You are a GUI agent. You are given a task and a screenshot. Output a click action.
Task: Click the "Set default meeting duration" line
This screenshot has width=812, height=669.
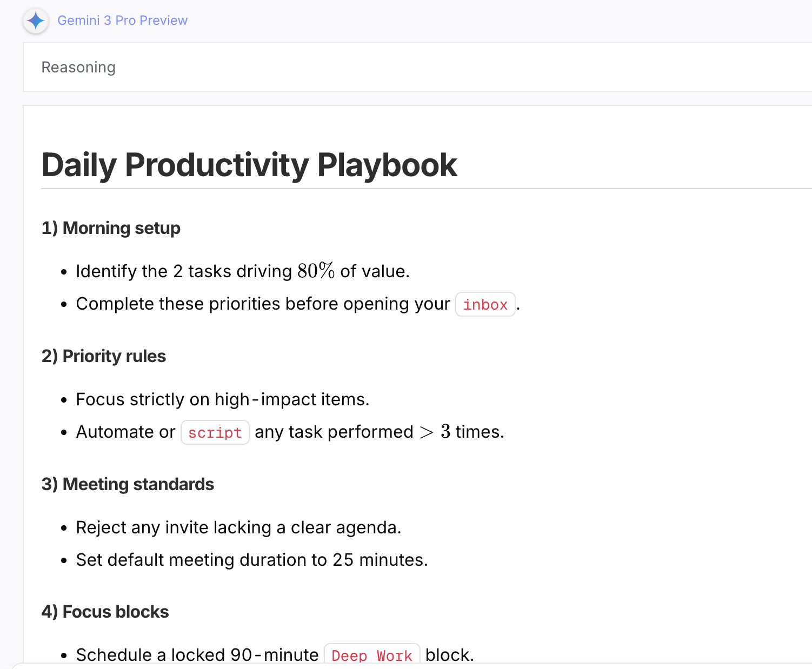(x=251, y=560)
